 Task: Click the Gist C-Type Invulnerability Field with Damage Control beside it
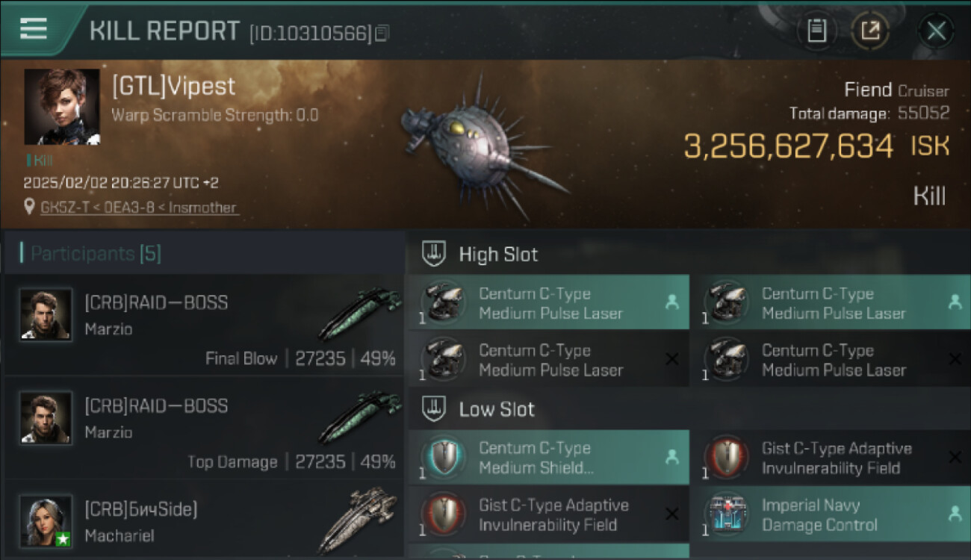(548, 515)
